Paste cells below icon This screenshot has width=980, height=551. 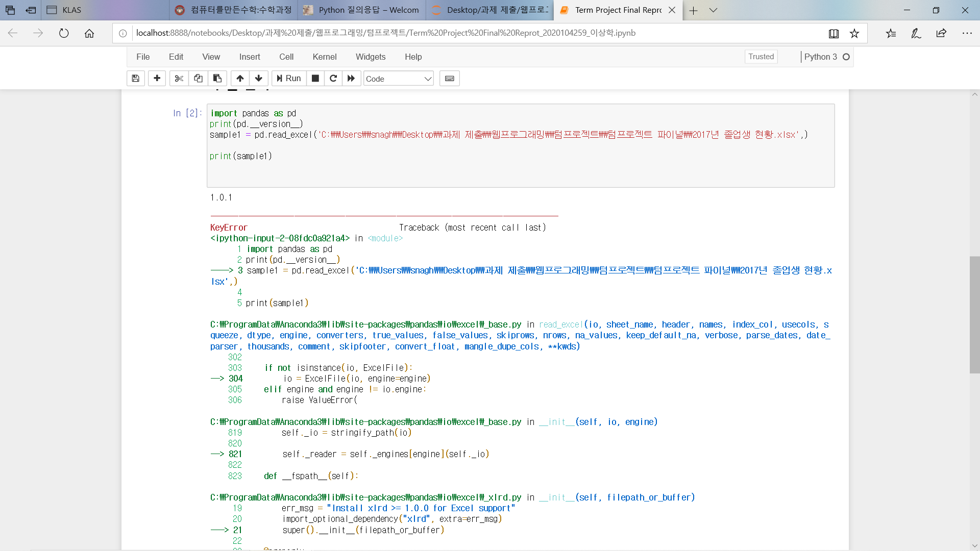217,79
